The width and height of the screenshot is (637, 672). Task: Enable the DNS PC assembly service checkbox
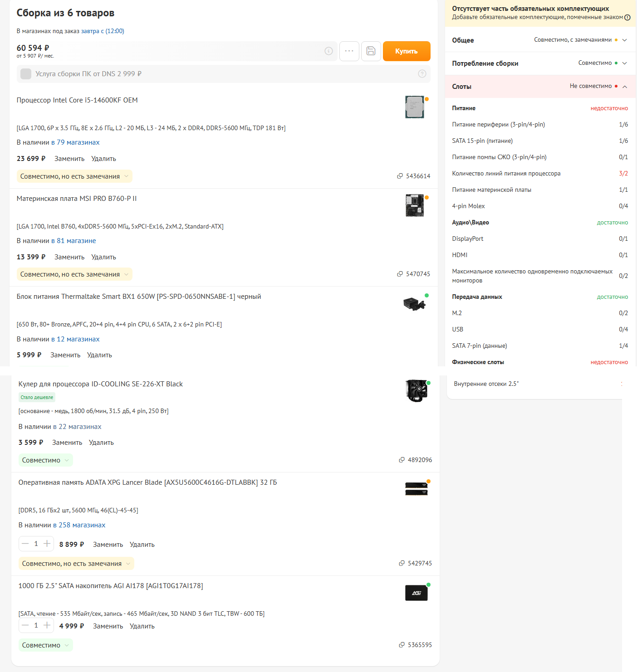(x=26, y=74)
